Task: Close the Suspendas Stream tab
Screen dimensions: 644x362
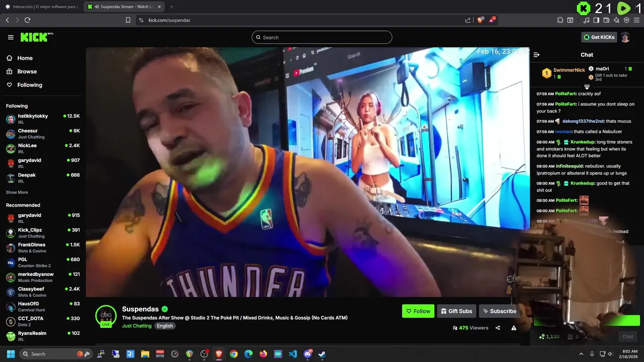Action: [159, 7]
